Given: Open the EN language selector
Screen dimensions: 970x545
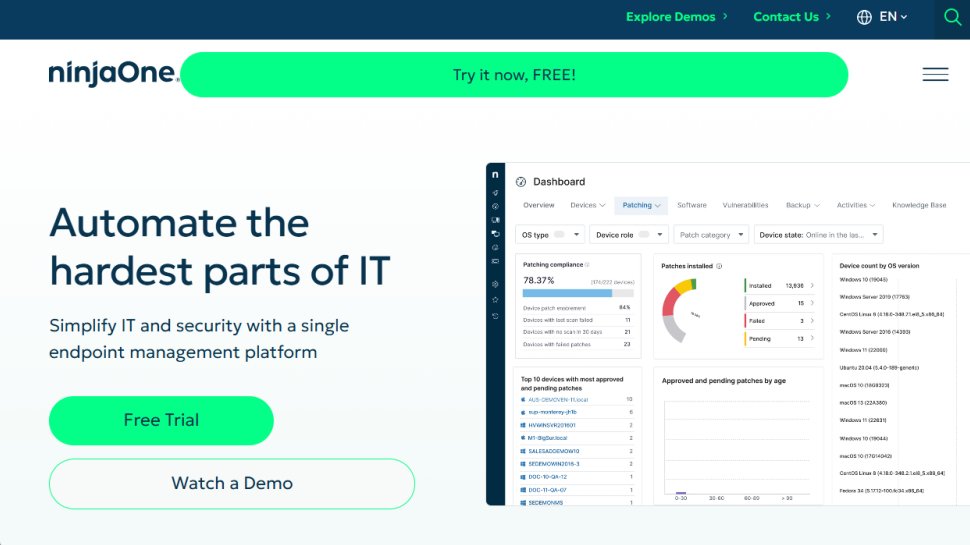Looking at the screenshot, I should (x=893, y=17).
